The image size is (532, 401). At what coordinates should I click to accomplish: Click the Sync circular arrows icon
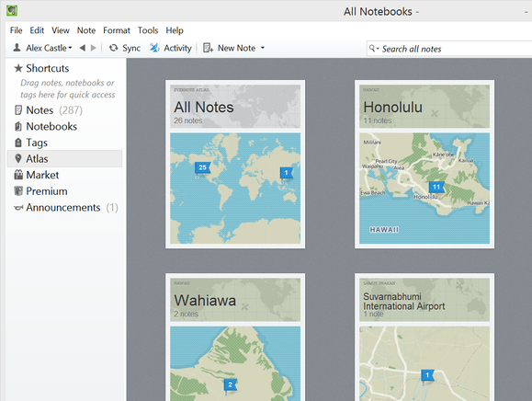[114, 48]
